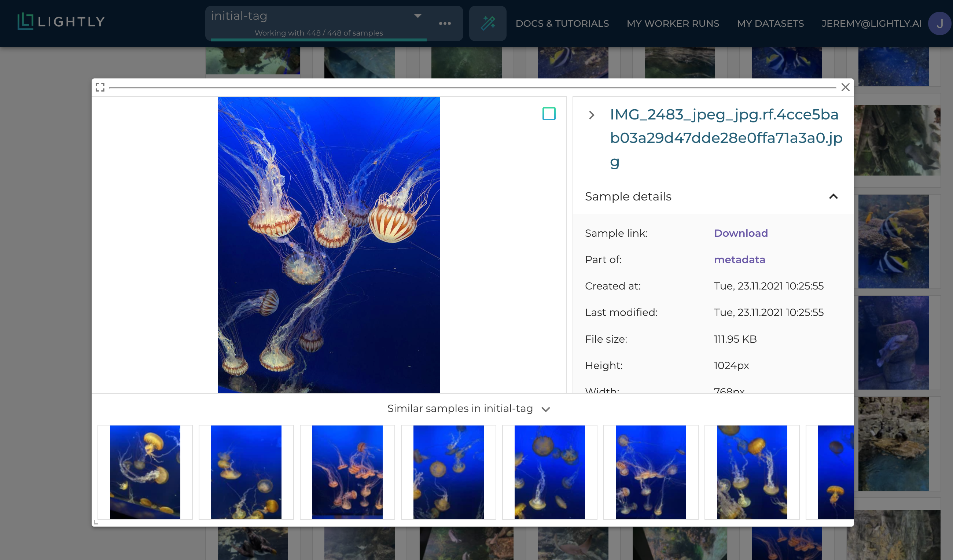The image size is (953, 560).
Task: Click the user avatar J icon
Action: coord(940,23)
